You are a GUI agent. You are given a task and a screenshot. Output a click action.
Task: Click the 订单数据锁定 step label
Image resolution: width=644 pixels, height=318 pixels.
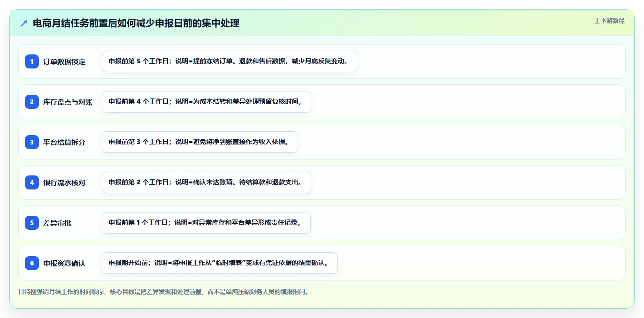coord(64,61)
